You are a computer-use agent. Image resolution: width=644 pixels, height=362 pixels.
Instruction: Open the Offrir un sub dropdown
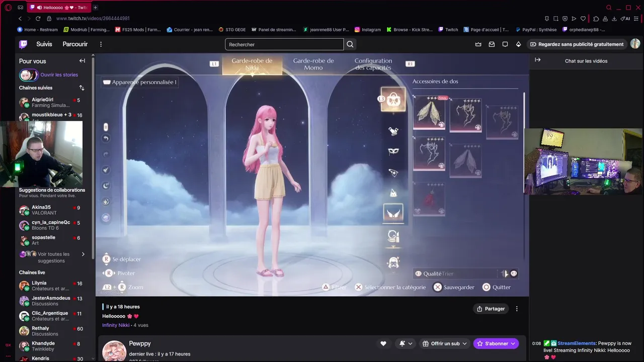(x=445, y=343)
